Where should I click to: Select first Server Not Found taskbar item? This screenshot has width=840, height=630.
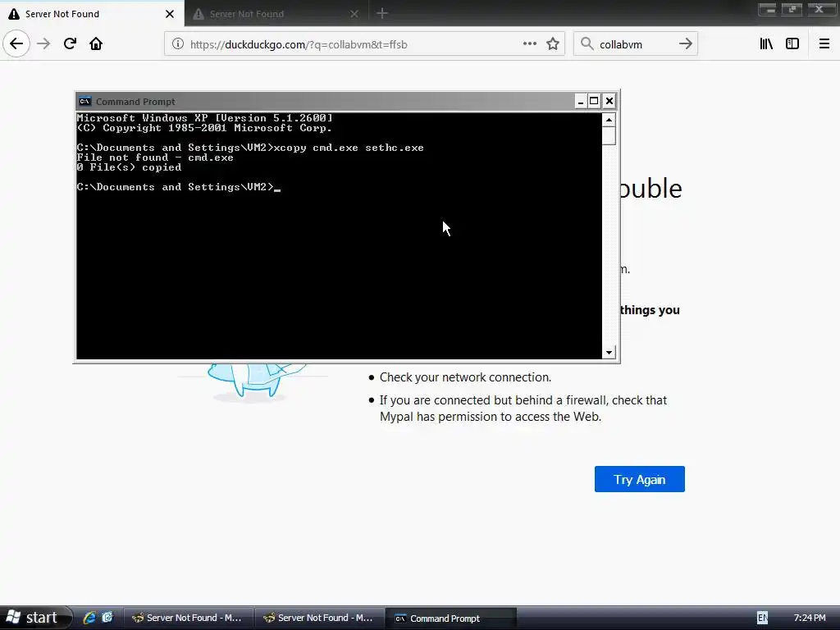[x=189, y=618]
